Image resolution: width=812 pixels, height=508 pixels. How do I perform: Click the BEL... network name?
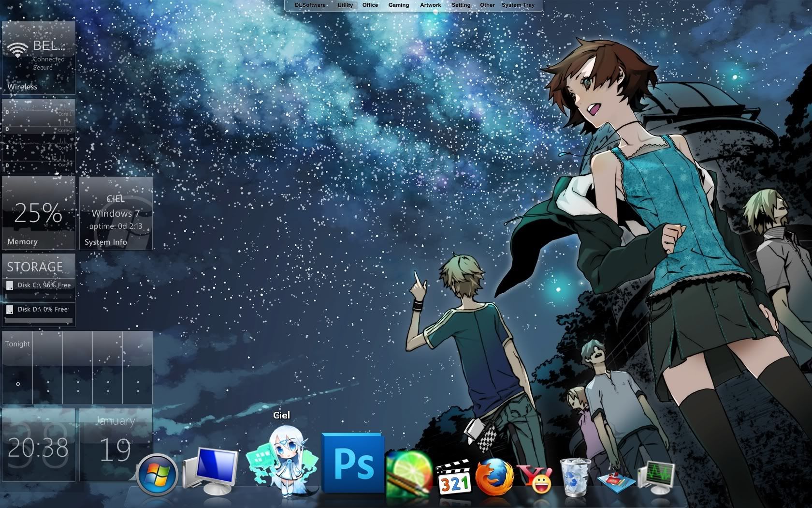[49, 46]
